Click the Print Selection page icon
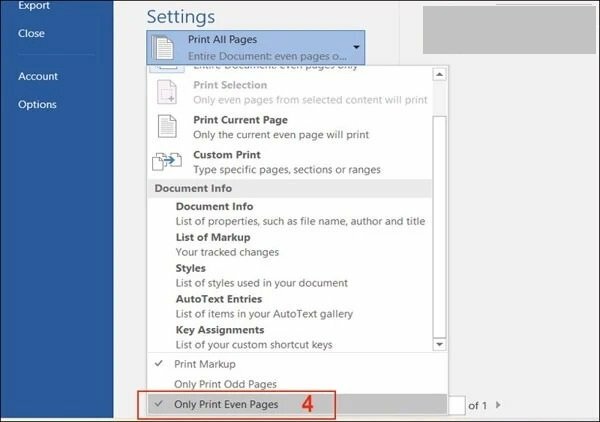This screenshot has width=600, height=422. click(x=165, y=91)
